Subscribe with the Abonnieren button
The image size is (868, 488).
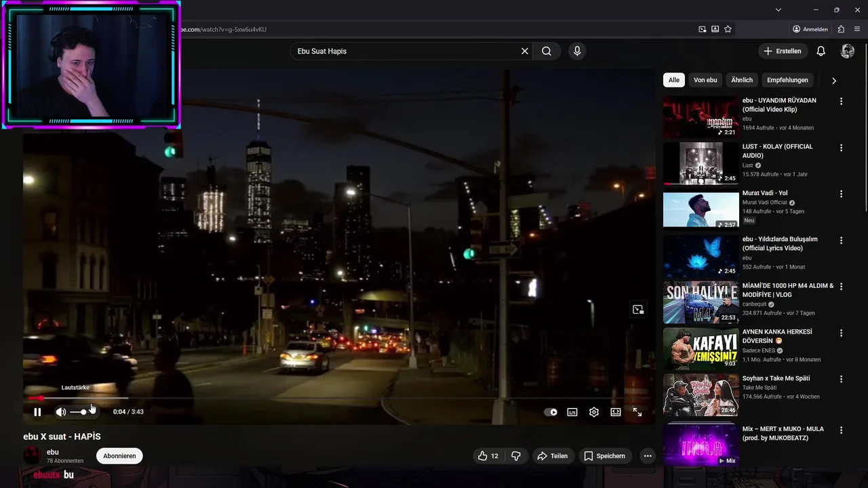click(x=119, y=456)
